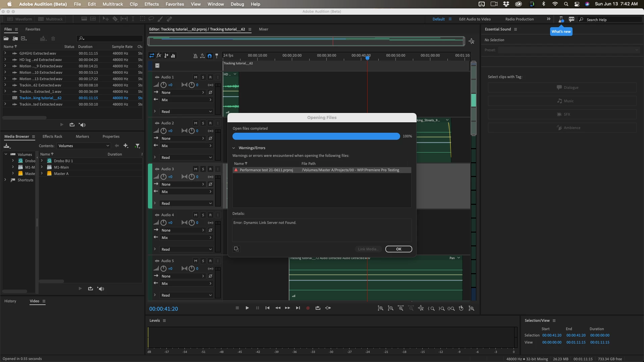Collapse the Warnings/Errors section

pos(234,148)
